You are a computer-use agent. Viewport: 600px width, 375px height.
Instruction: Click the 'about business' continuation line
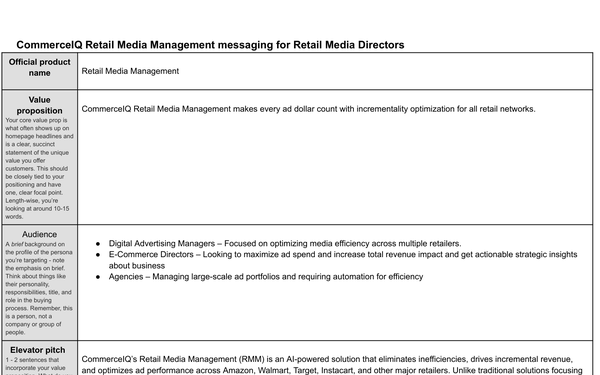click(x=137, y=266)
